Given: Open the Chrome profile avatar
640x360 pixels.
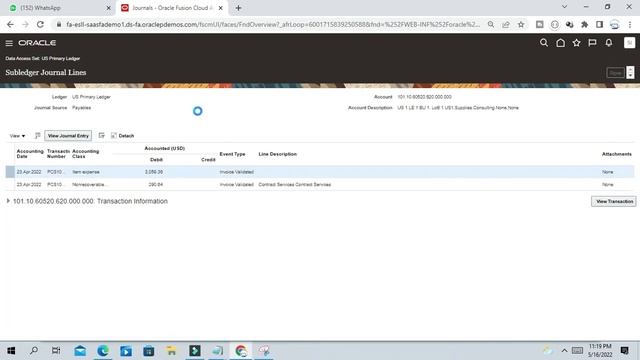Looking at the screenshot, I should click(614, 24).
